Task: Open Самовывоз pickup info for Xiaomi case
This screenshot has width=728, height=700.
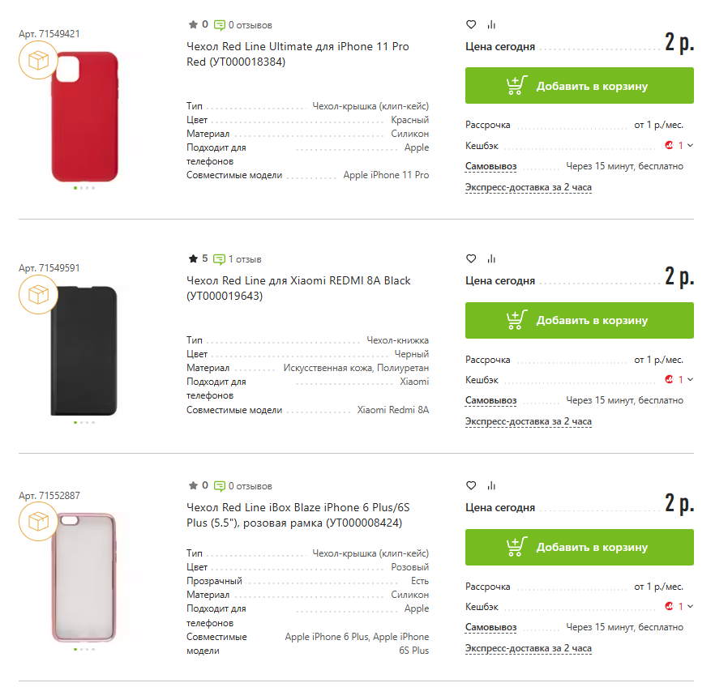Action: (490, 400)
